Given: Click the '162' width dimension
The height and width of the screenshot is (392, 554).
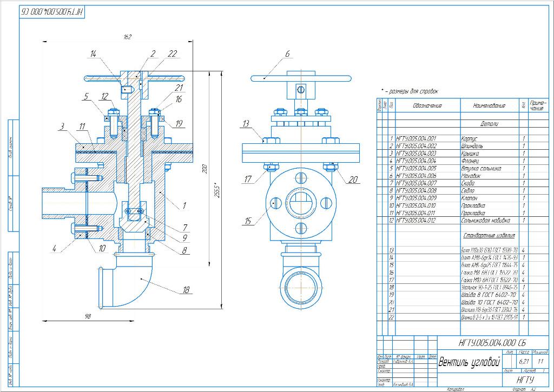Looking at the screenshot, I should [x=128, y=37].
